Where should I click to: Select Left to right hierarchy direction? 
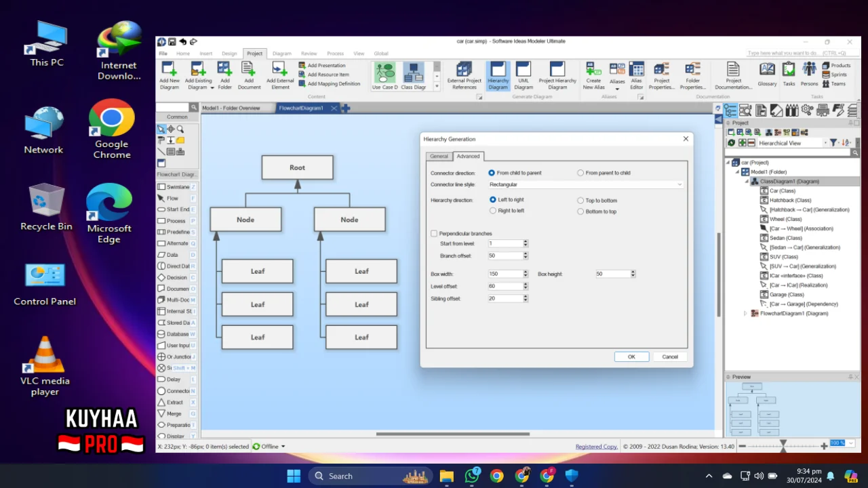coord(493,200)
